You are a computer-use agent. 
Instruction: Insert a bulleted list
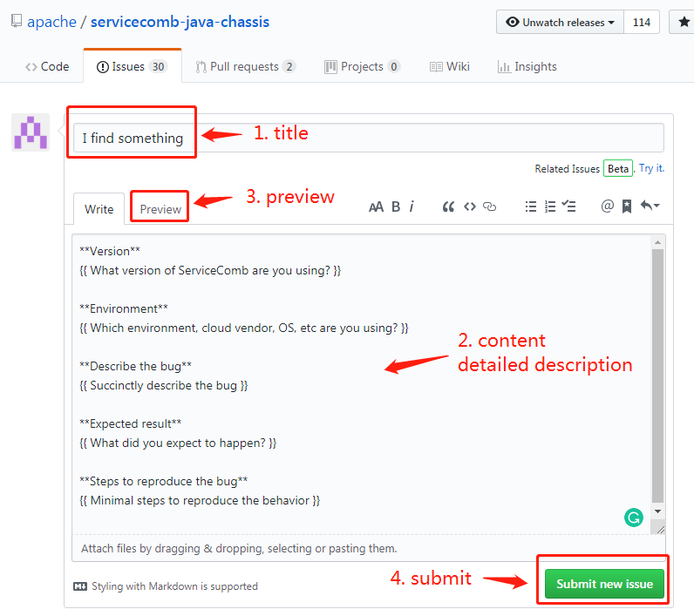530,206
